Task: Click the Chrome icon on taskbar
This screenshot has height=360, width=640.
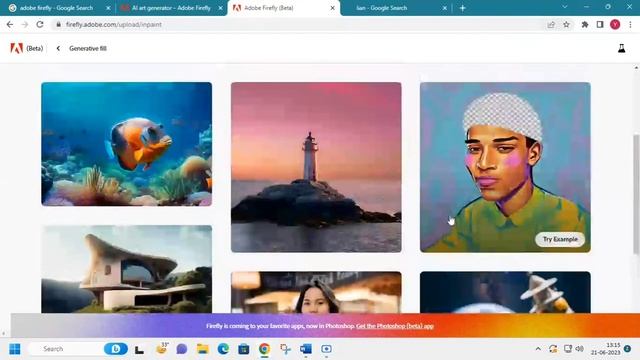Action: tap(264, 349)
